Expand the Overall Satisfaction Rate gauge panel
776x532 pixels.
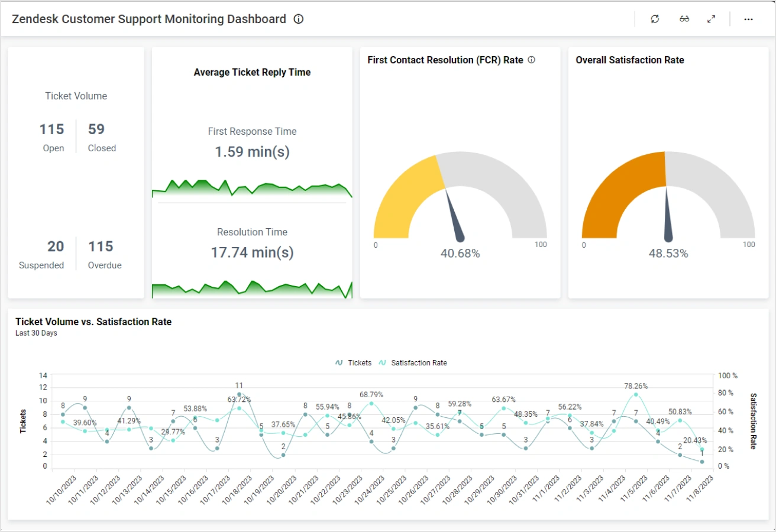pos(629,60)
